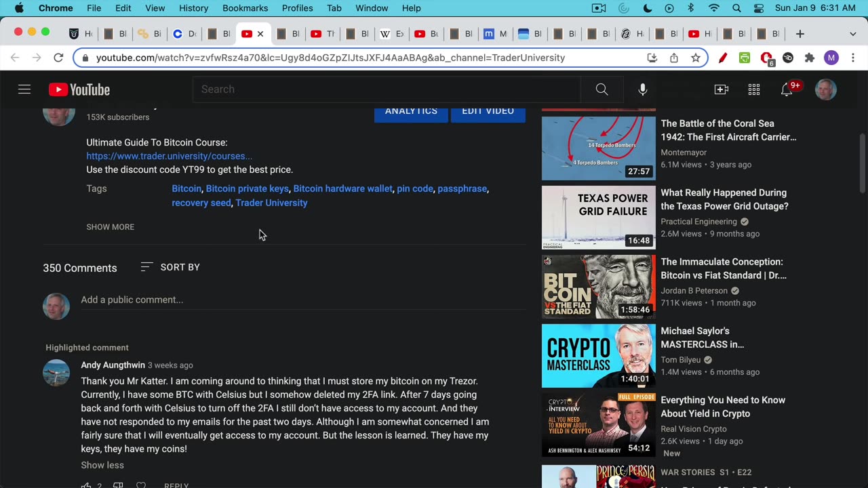Open the Profiles menu
The image size is (868, 488).
click(297, 8)
